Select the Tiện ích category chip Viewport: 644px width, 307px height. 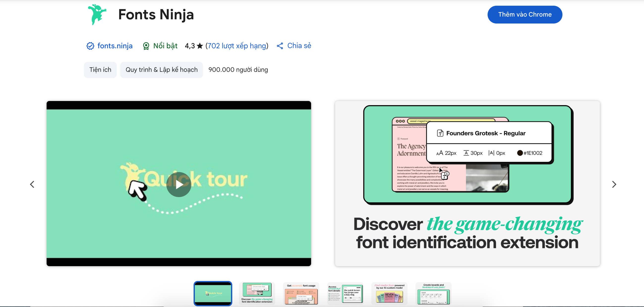click(x=100, y=70)
